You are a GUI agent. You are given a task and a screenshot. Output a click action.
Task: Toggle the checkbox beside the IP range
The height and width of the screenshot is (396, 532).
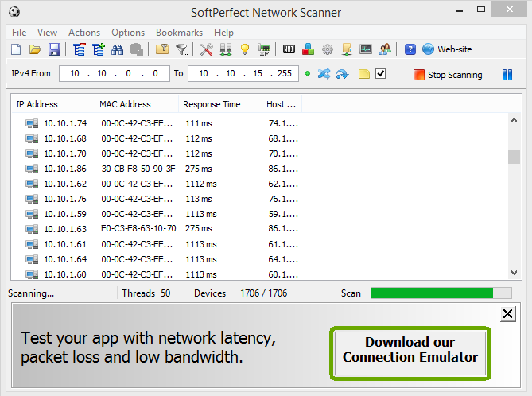(381, 74)
